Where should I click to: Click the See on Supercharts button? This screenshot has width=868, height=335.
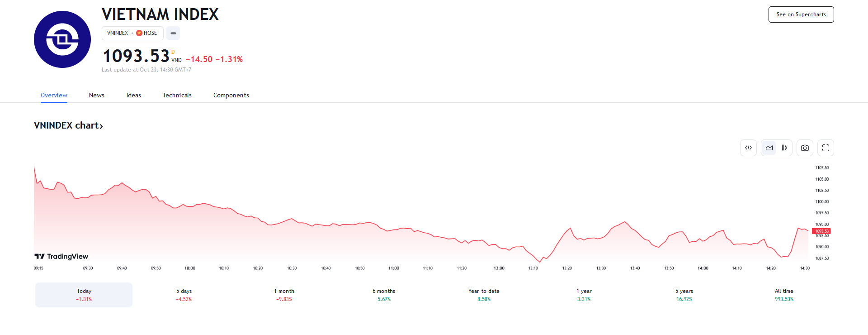pyautogui.click(x=801, y=14)
